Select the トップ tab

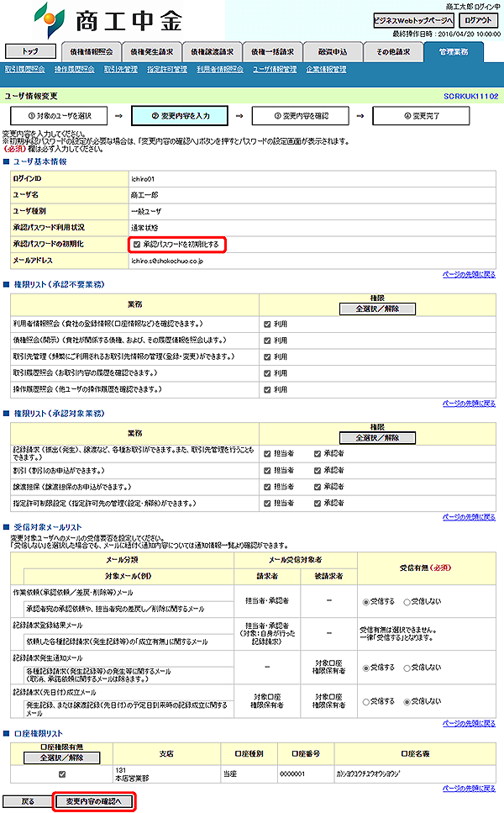click(x=30, y=51)
